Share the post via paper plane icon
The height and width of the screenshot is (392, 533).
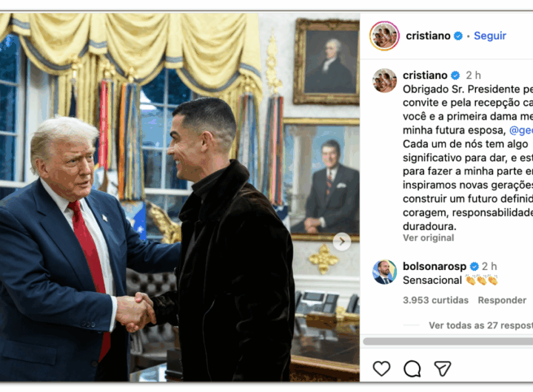(x=443, y=368)
